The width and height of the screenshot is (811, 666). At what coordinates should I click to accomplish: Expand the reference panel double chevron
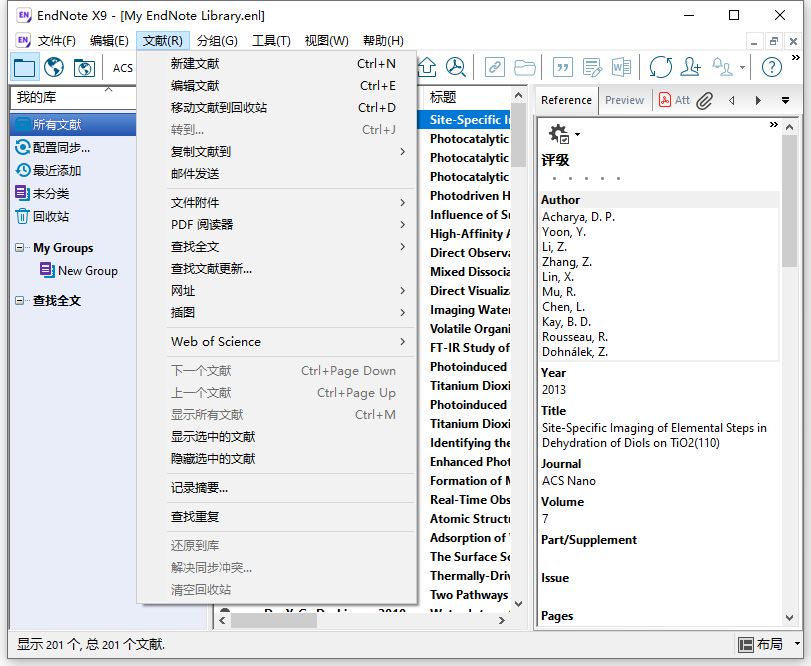click(x=774, y=125)
